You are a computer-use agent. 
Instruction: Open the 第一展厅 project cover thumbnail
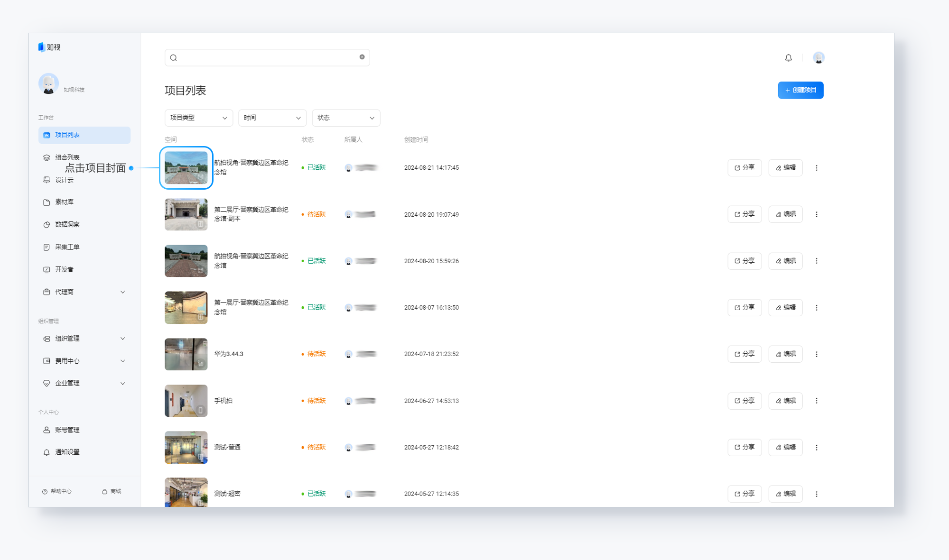click(186, 308)
